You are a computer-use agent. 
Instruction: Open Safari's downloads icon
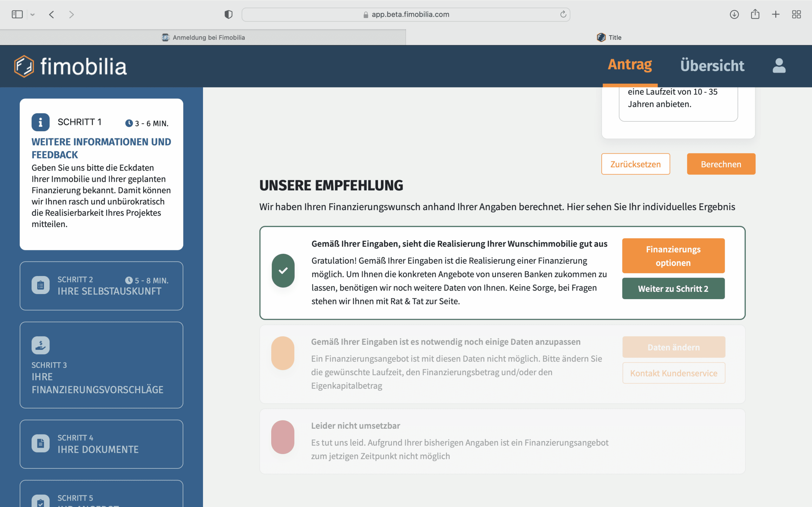pyautogui.click(x=734, y=15)
